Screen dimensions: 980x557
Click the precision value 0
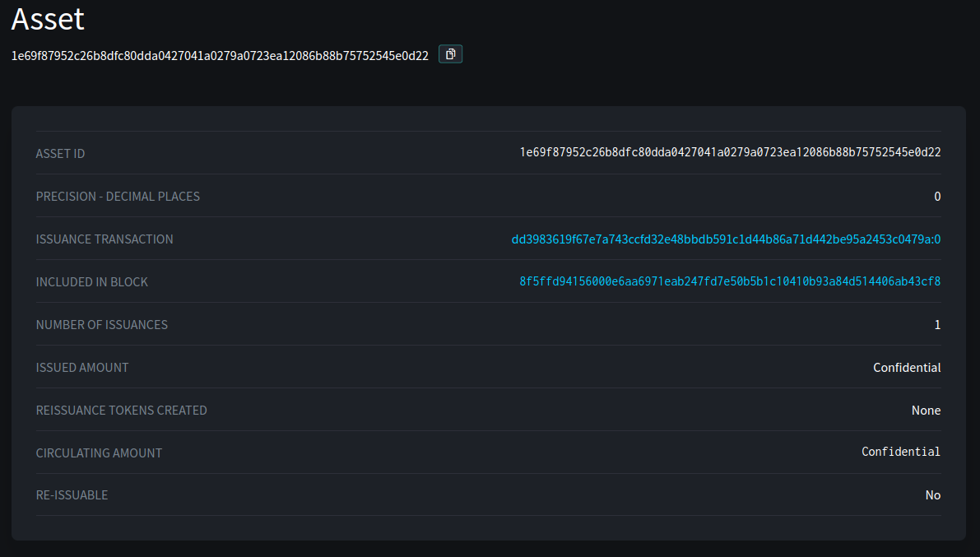tap(937, 197)
